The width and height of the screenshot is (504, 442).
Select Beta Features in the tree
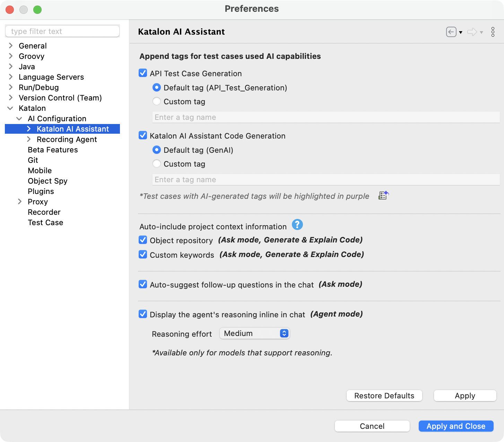click(53, 150)
